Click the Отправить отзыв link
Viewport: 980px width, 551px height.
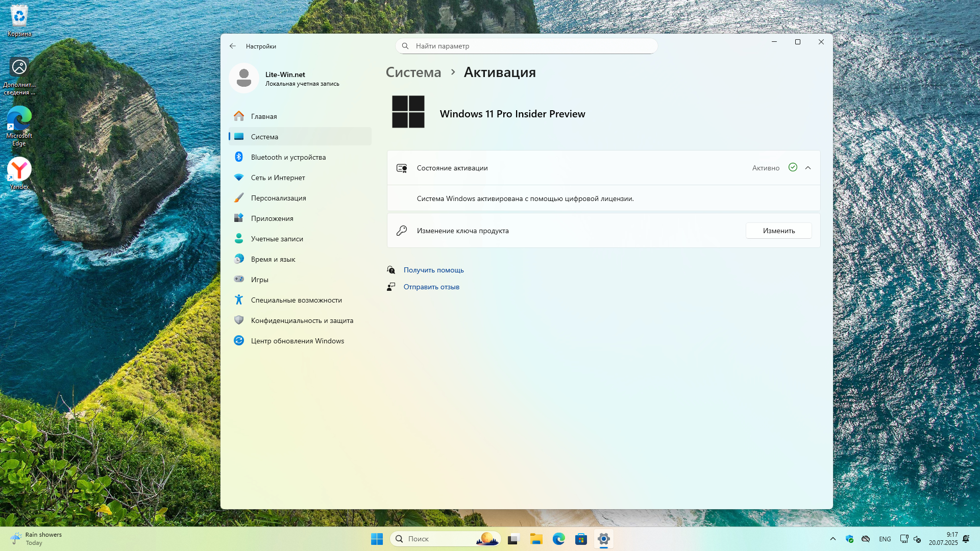[431, 287]
